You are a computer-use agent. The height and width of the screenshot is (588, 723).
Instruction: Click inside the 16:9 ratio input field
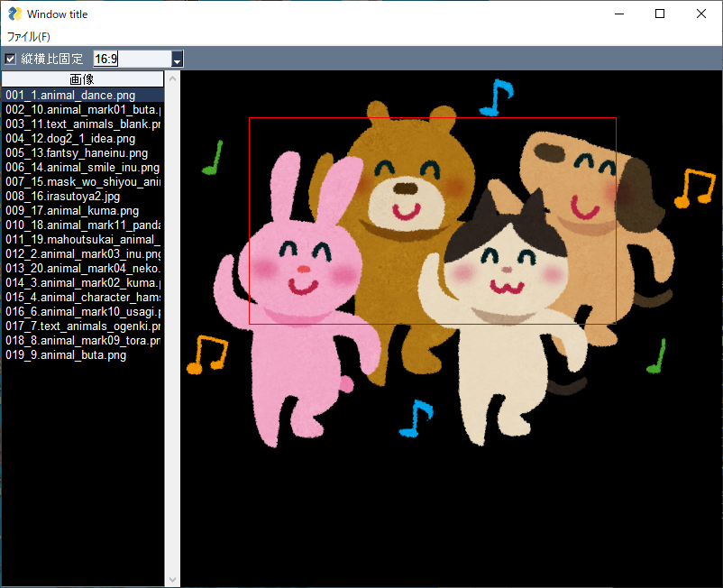click(x=105, y=58)
